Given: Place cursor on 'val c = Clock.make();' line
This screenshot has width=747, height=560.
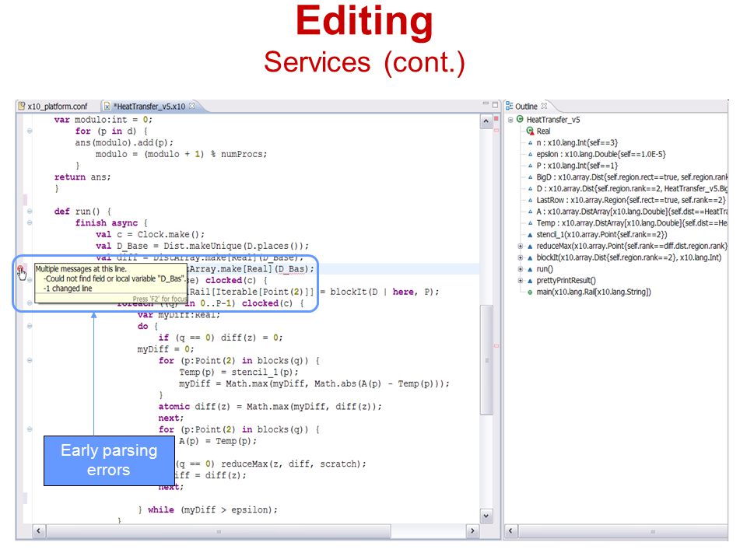Looking at the screenshot, I should pos(150,234).
